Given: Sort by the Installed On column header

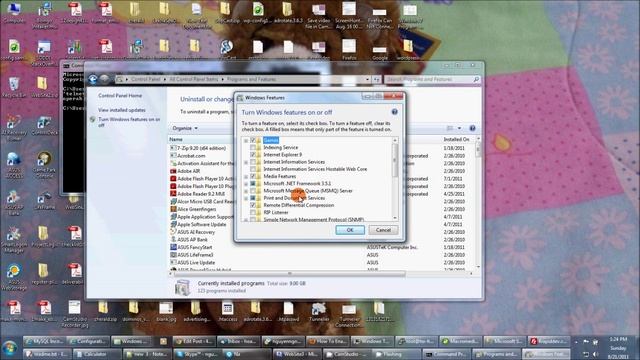Looking at the screenshot, I should click(x=456, y=140).
